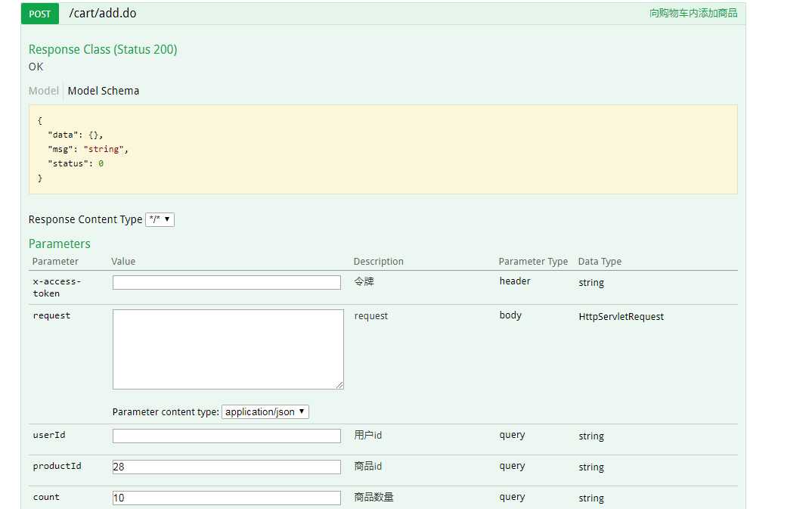
Task: Click the header parameter type text
Action: [x=516, y=281]
